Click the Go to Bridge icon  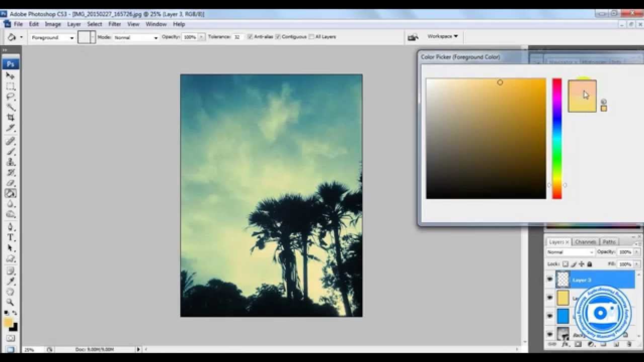click(x=413, y=37)
